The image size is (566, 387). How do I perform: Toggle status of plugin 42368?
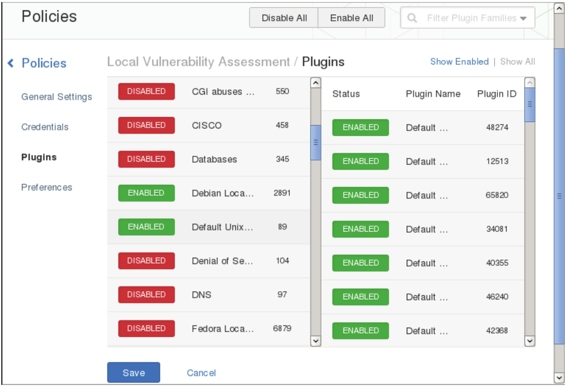tap(361, 331)
